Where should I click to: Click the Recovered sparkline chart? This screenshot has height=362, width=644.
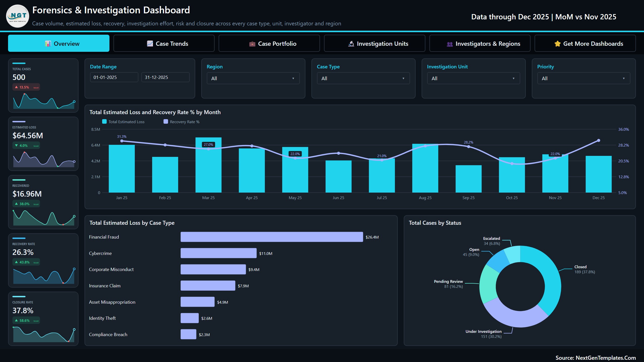pyautogui.click(x=44, y=218)
